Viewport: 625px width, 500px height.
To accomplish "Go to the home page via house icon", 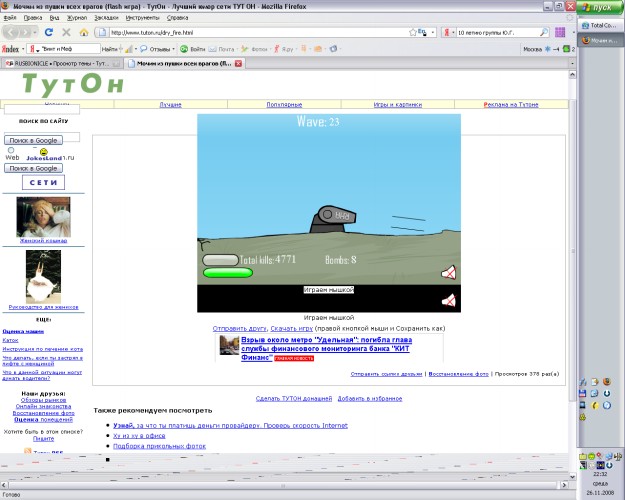I will pyautogui.click(x=84, y=33).
